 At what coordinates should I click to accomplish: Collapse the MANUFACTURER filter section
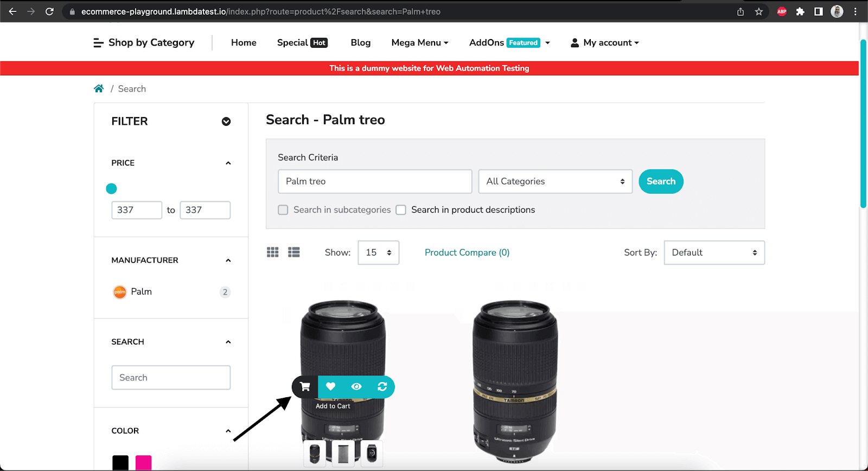pyautogui.click(x=228, y=260)
